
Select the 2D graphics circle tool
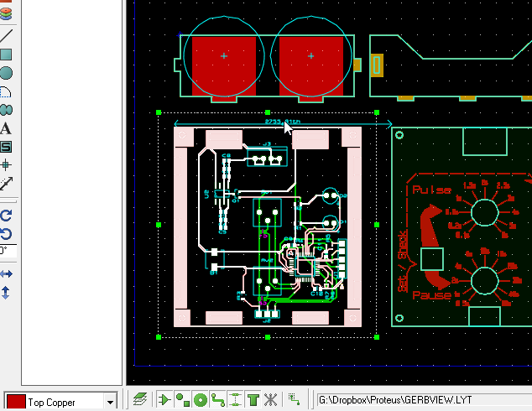5,73
